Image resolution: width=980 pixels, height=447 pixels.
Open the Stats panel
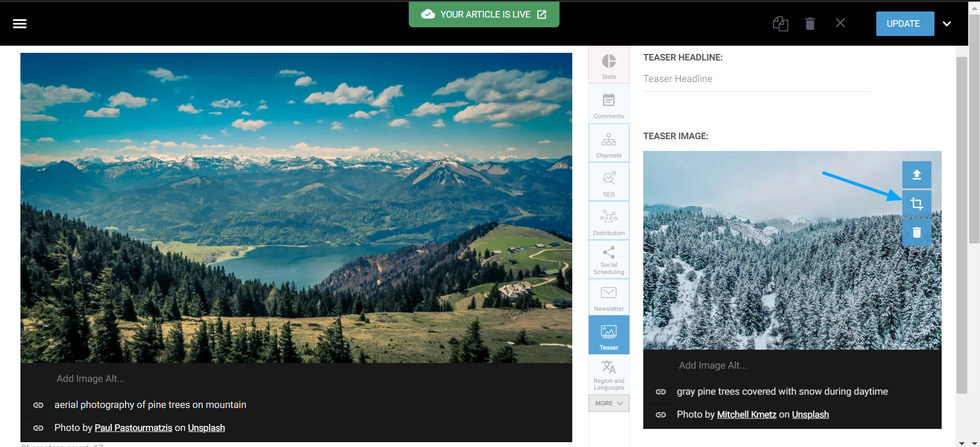(x=608, y=66)
